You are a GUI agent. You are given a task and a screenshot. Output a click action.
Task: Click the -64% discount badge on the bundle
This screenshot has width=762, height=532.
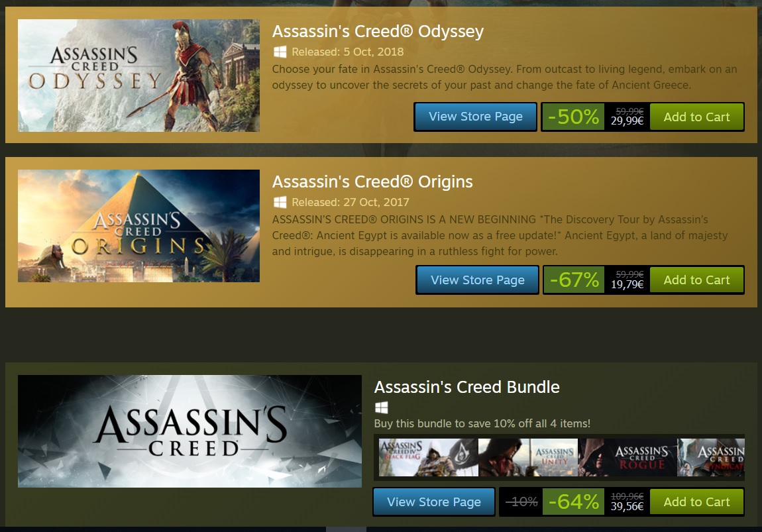[x=574, y=502]
